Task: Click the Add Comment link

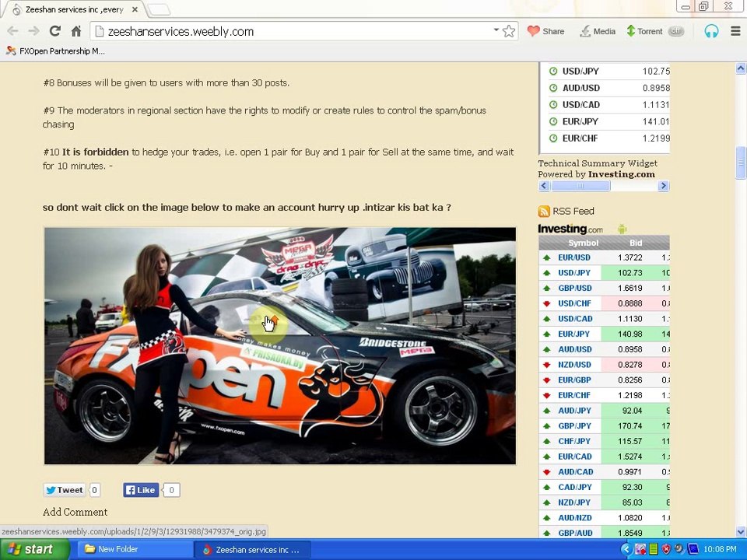Action: (x=75, y=512)
